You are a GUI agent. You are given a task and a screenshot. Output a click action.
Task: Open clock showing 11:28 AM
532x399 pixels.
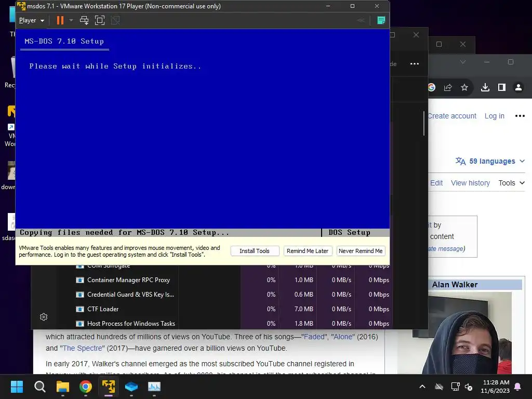tap(495, 387)
